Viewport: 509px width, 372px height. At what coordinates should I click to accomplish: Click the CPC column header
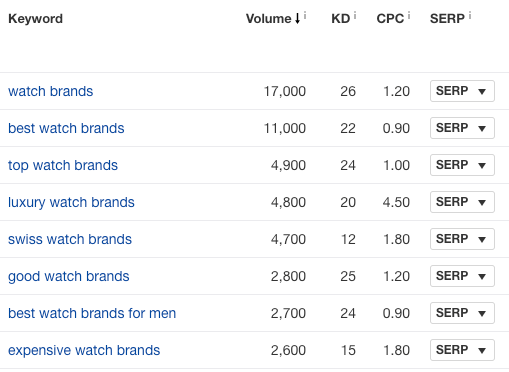click(390, 19)
